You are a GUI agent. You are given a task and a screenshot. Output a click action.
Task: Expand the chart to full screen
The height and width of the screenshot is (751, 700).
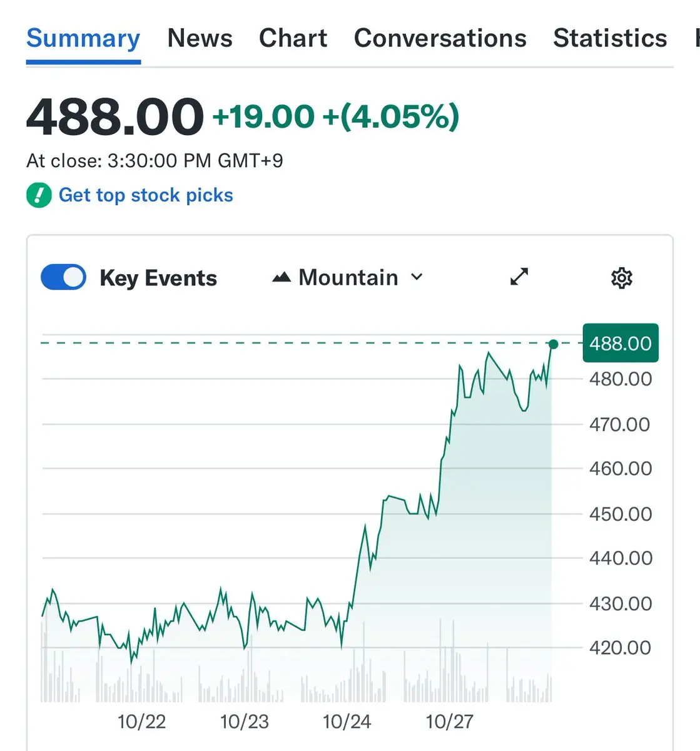pos(519,277)
